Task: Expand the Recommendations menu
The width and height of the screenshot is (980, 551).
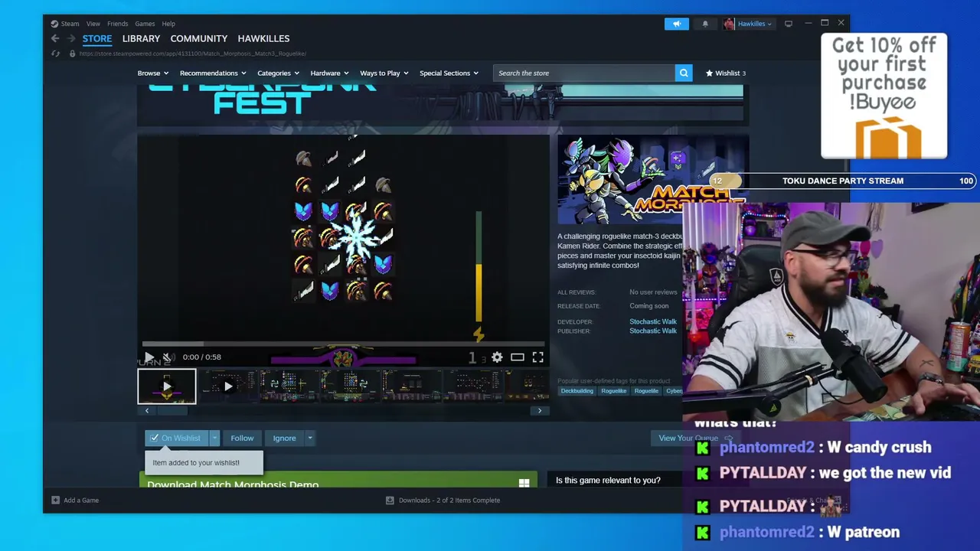Action: 213,73
